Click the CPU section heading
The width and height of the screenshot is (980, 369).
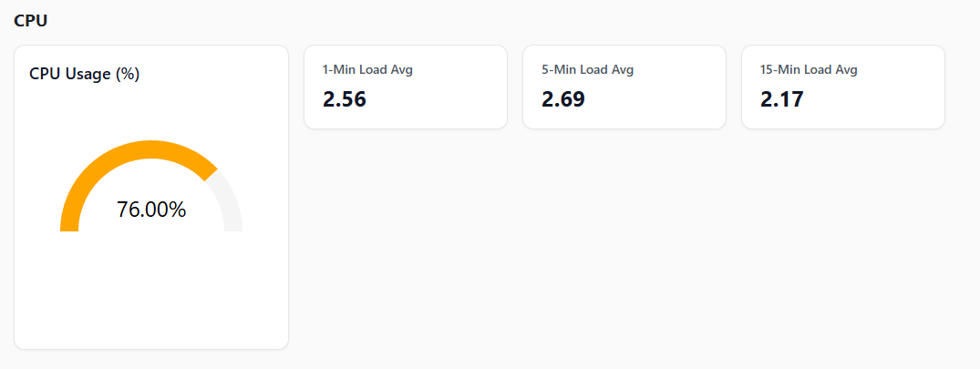click(30, 21)
